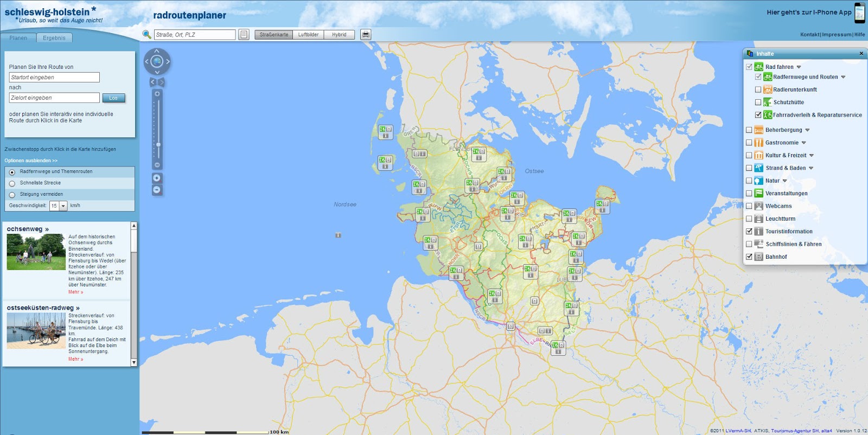Click the minus at the zoom slider bottom
Image resolution: width=868 pixels, height=435 pixels.
157,165
